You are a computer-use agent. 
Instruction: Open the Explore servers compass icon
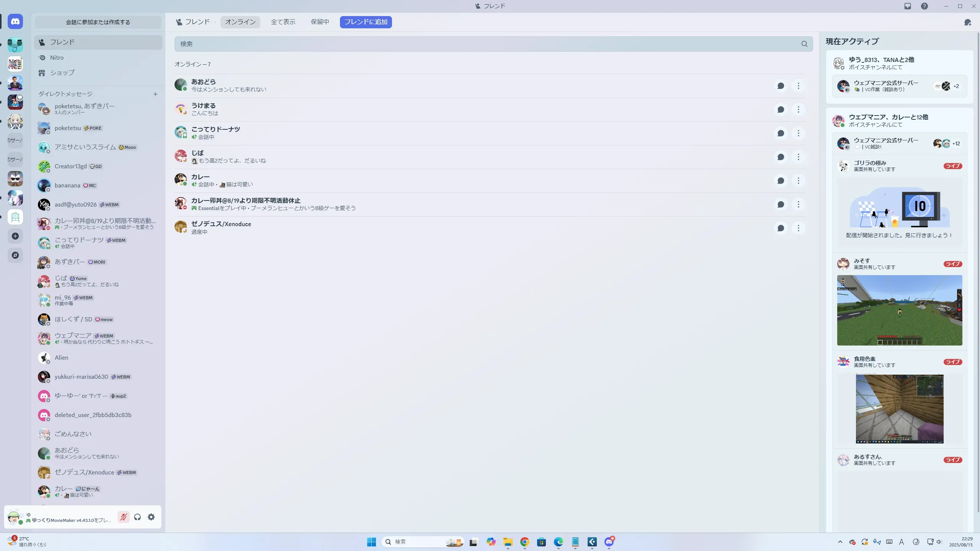coord(15,255)
